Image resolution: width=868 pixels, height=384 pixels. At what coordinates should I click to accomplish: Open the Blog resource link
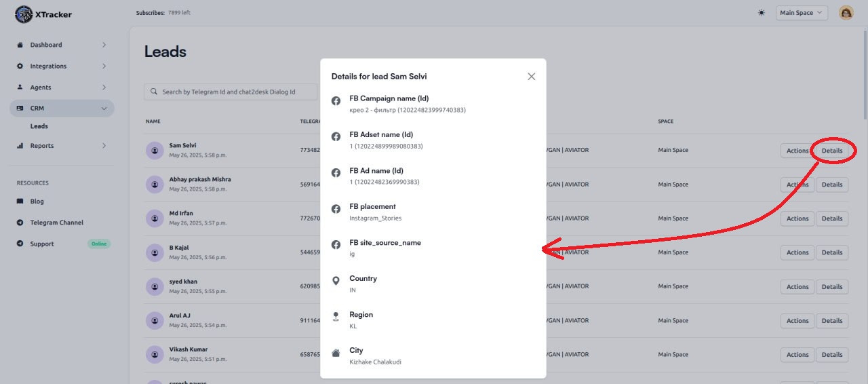[x=37, y=201]
